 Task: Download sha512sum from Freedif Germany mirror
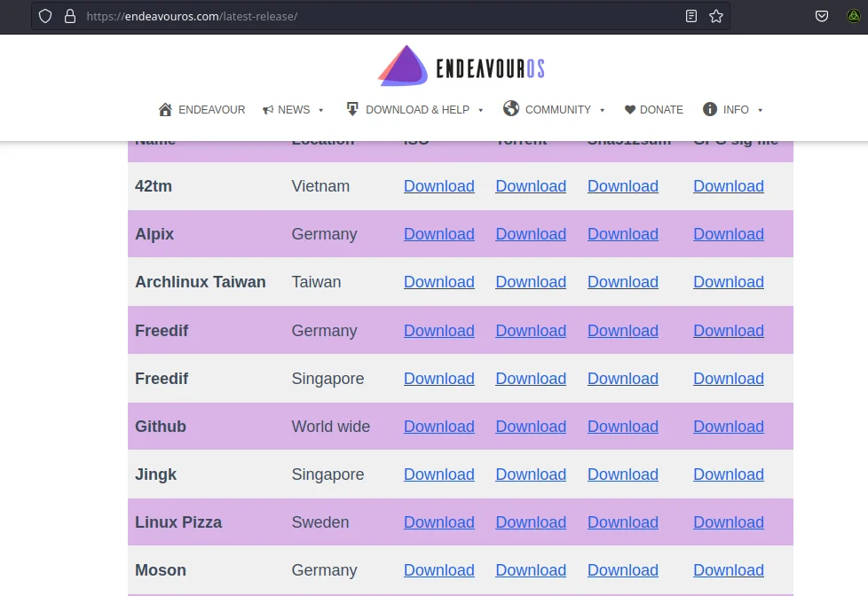click(623, 331)
